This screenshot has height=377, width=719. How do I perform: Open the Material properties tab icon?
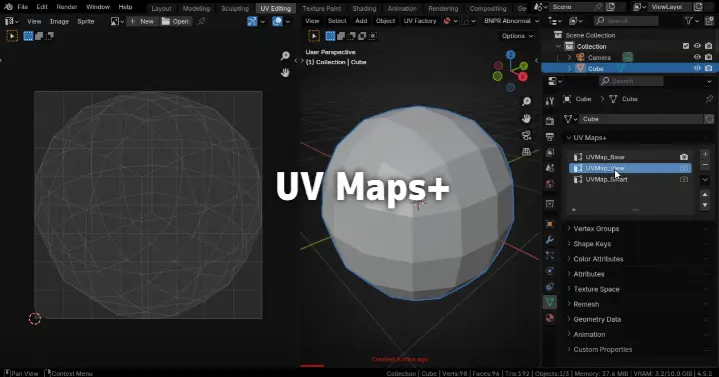pyautogui.click(x=550, y=318)
